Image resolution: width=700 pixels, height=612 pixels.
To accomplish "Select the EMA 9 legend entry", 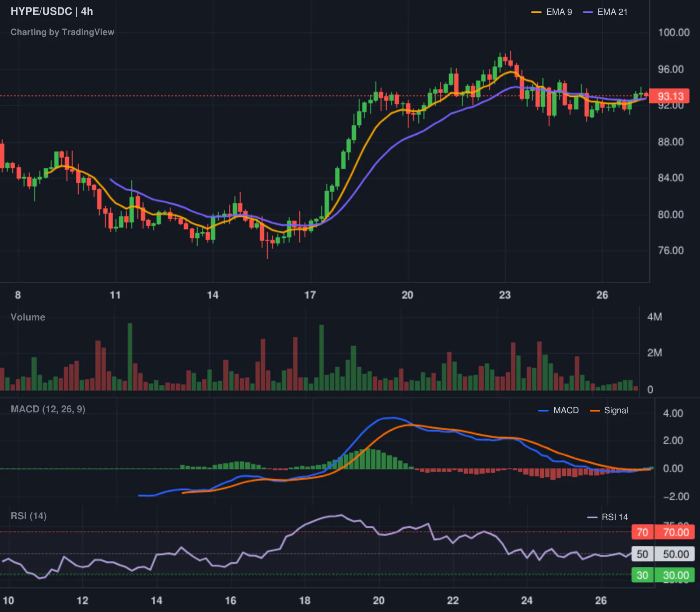I will tap(552, 12).
